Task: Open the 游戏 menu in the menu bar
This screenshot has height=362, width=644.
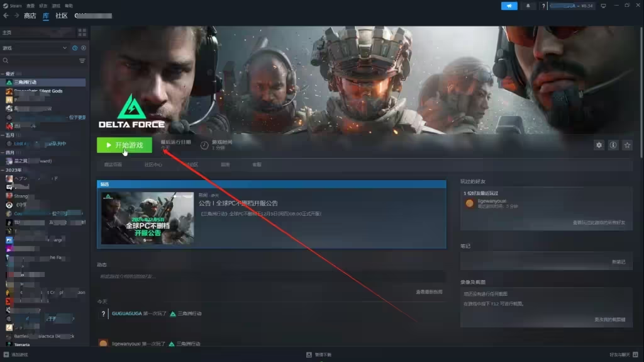Action: point(56,6)
